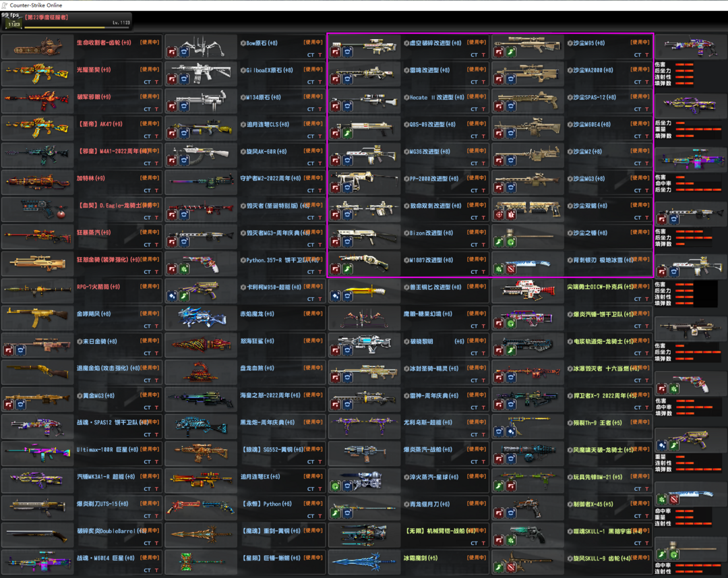The width and height of the screenshot is (728, 578).
Task: Open the 狂怒金骑 golden rifle thumbnail
Action: pyautogui.click(x=38, y=264)
